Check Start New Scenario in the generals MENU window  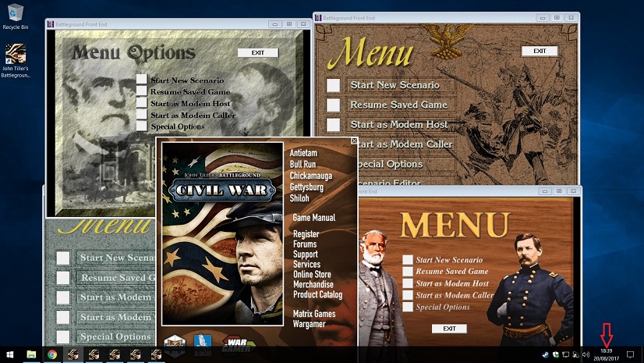coord(408,259)
